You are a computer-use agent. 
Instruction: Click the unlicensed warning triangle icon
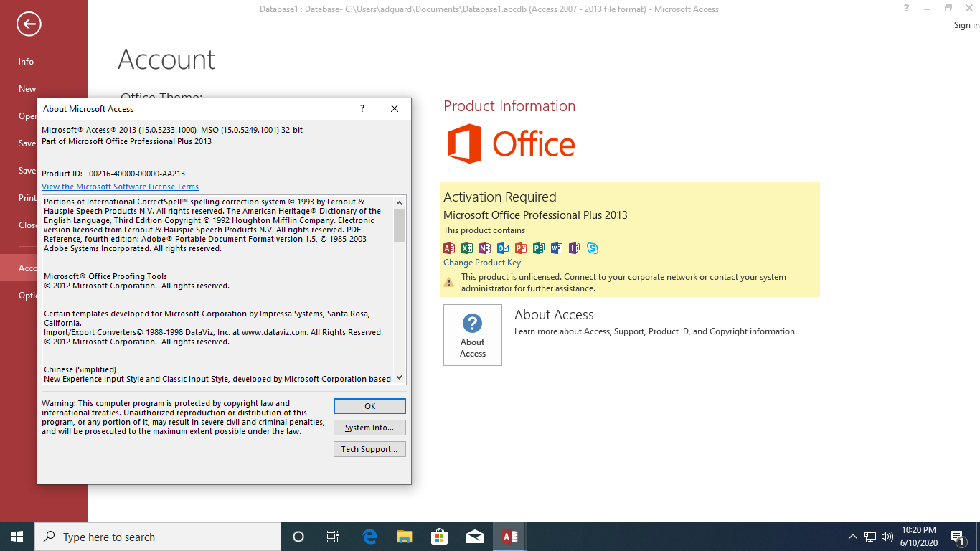449,283
